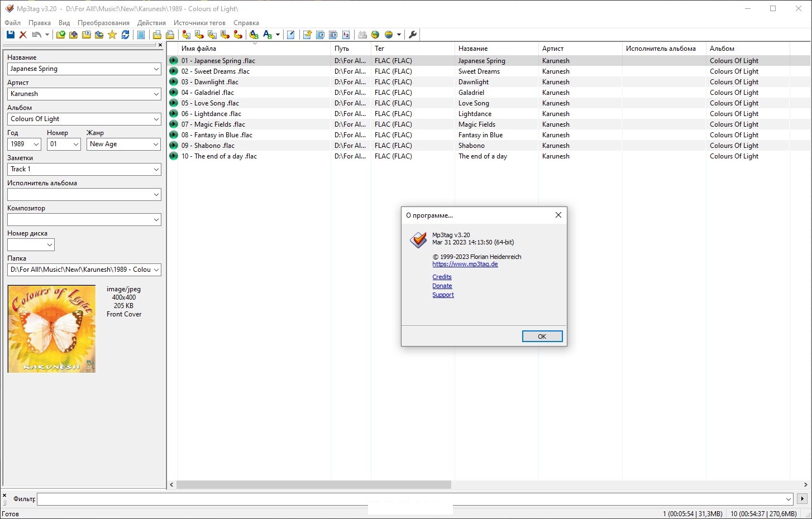The width and height of the screenshot is (812, 519).
Task: Open the Tag Sources dropdown arrow
Action: (x=399, y=35)
